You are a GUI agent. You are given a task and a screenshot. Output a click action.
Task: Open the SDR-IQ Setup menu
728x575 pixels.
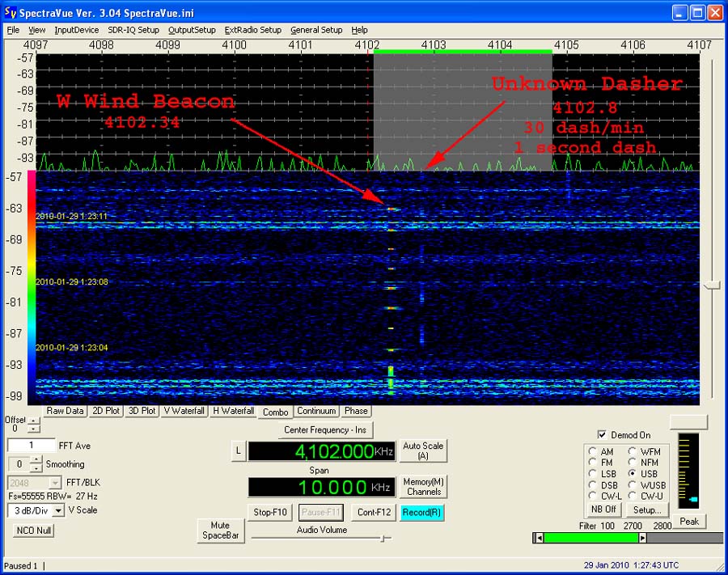[x=133, y=30]
